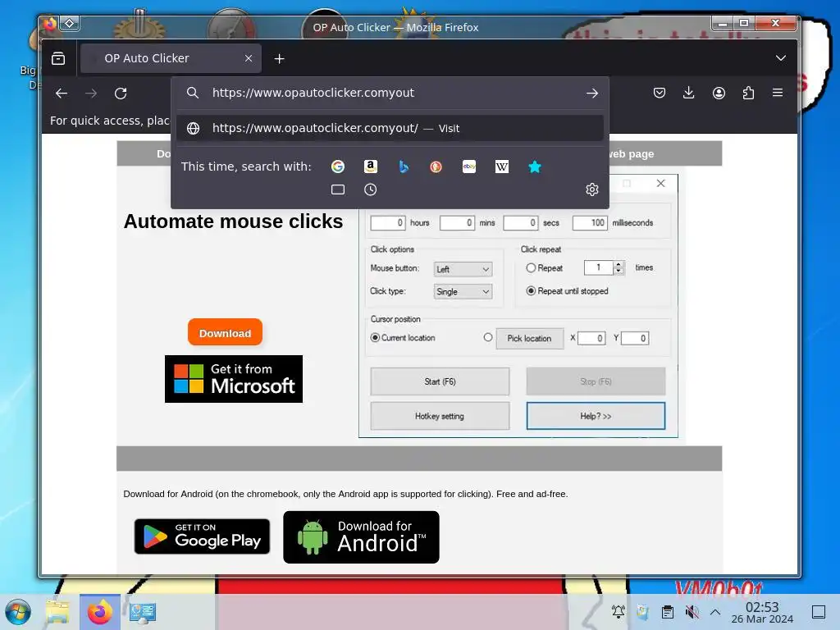The image size is (840, 630).
Task: Search this time with Google
Action: tap(337, 167)
